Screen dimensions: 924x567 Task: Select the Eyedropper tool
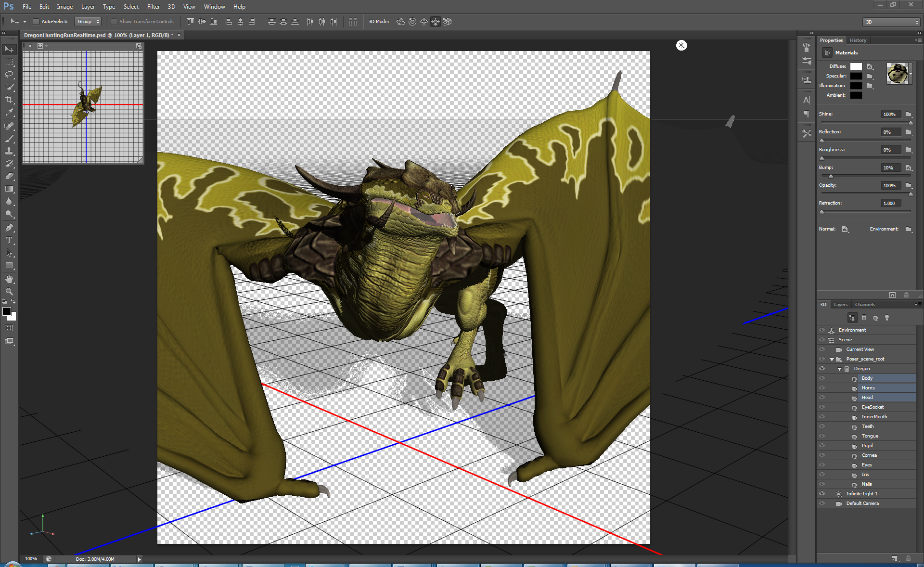(x=9, y=112)
